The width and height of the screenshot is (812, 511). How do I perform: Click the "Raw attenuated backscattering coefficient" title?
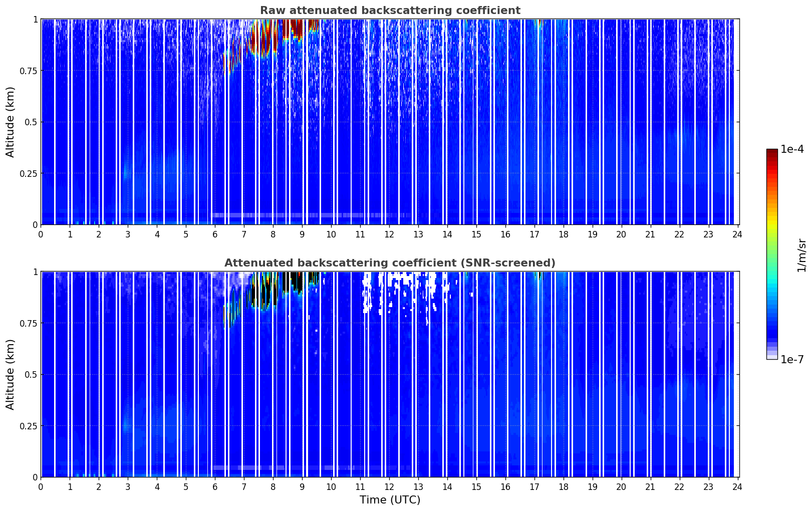click(390, 11)
